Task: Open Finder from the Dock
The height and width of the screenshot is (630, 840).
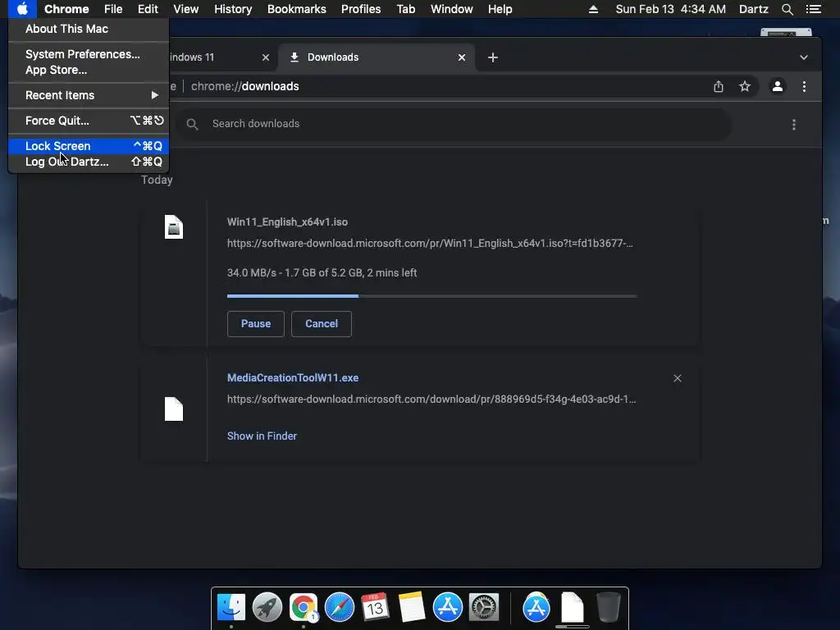Action: pos(231,607)
